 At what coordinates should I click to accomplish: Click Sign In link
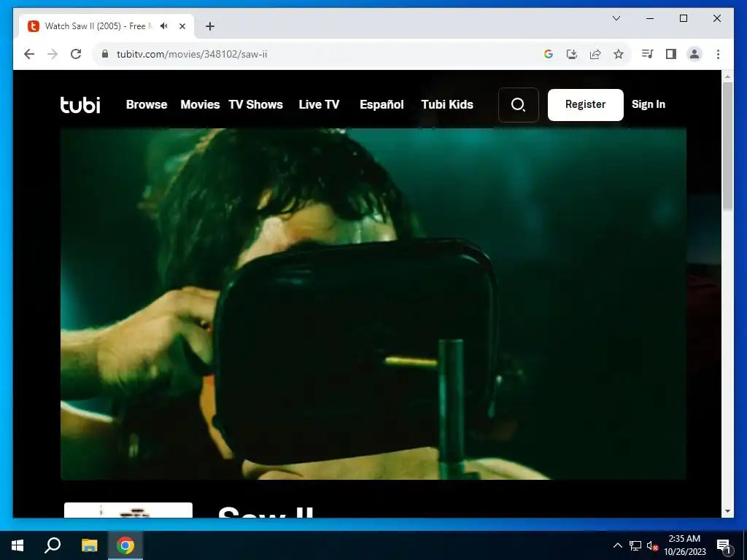649,104
